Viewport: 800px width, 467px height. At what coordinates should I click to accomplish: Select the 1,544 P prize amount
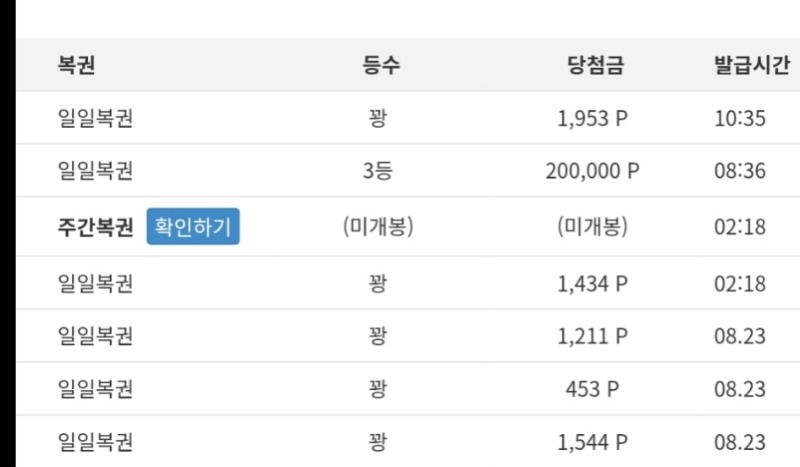592,443
